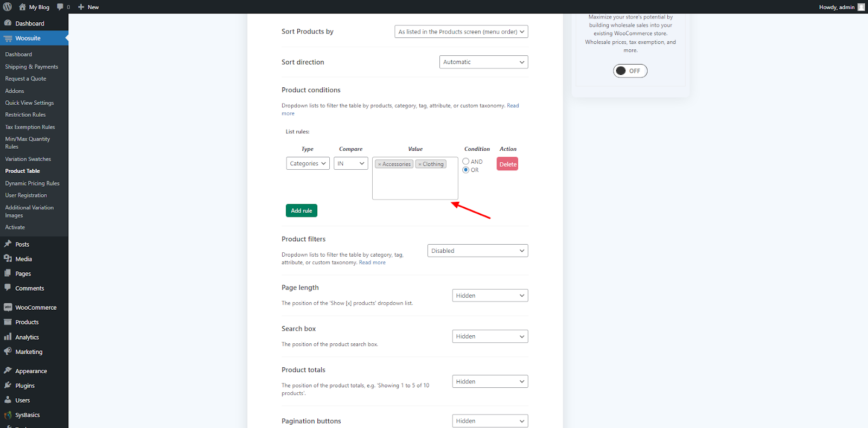Click the Dashboard gauge icon in sidebar
The height and width of the screenshot is (428, 868).
8,23
